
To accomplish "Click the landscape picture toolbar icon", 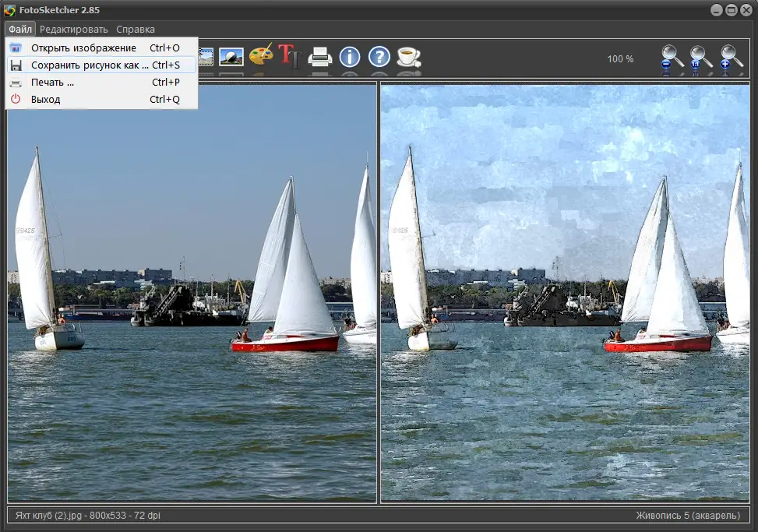I will [x=231, y=57].
